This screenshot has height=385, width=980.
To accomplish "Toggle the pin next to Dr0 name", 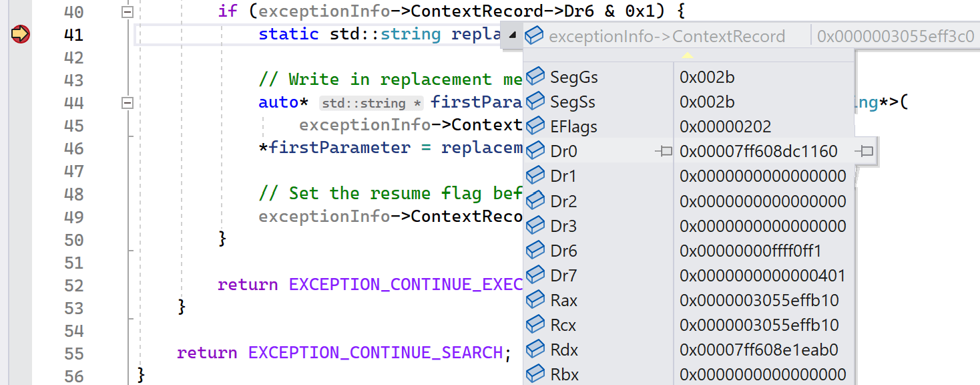I will pos(665,151).
